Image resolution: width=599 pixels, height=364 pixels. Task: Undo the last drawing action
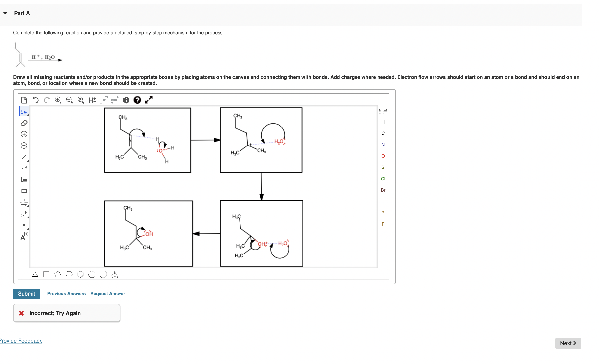35,100
